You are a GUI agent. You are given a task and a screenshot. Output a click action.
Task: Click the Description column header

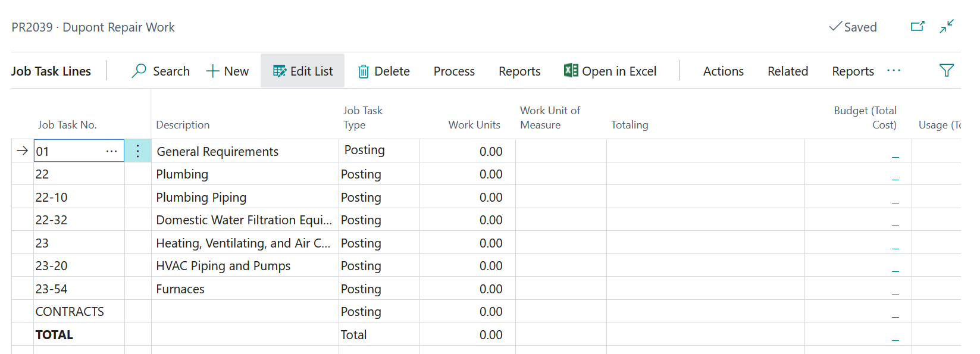coord(183,125)
